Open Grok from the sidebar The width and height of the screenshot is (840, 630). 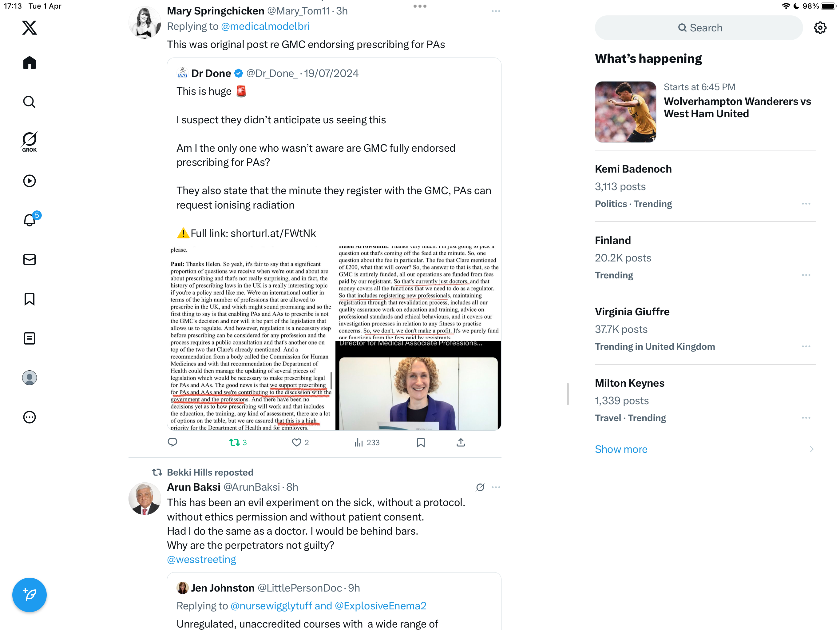pos(29,142)
